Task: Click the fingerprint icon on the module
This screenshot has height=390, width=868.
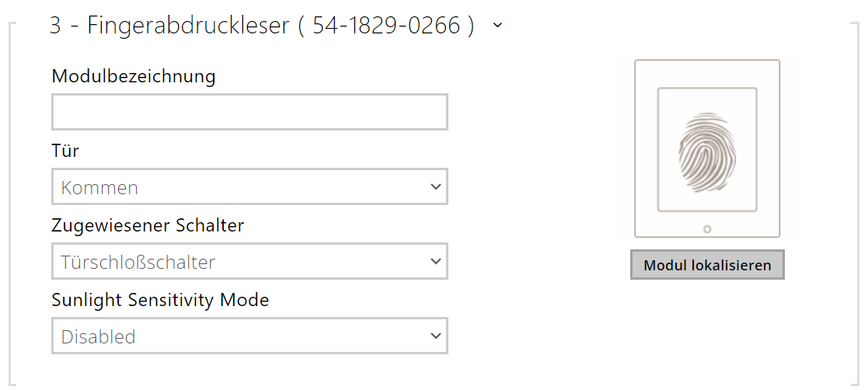Action: [706, 150]
